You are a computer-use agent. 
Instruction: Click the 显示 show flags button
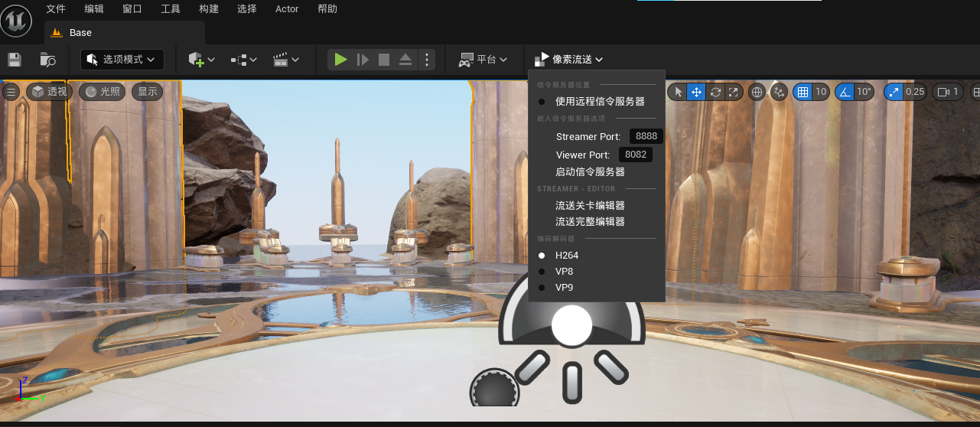pyautogui.click(x=148, y=92)
